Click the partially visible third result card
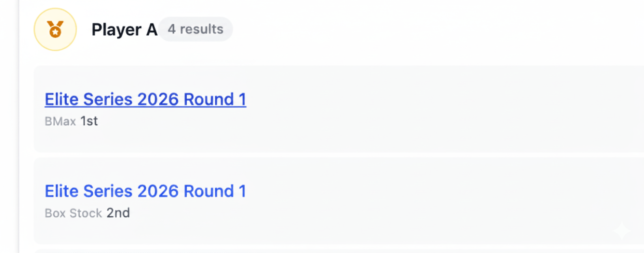 tap(316, 251)
